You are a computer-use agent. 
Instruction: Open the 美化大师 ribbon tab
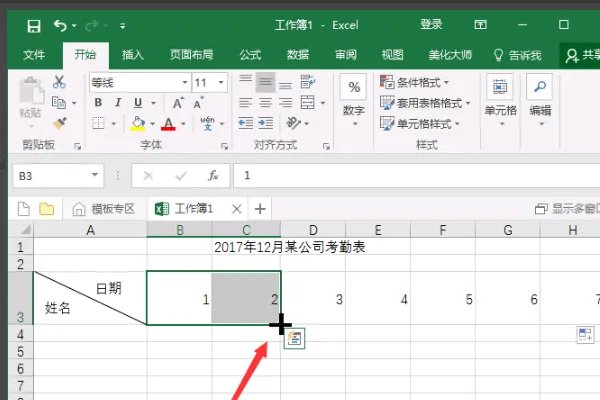pos(450,55)
